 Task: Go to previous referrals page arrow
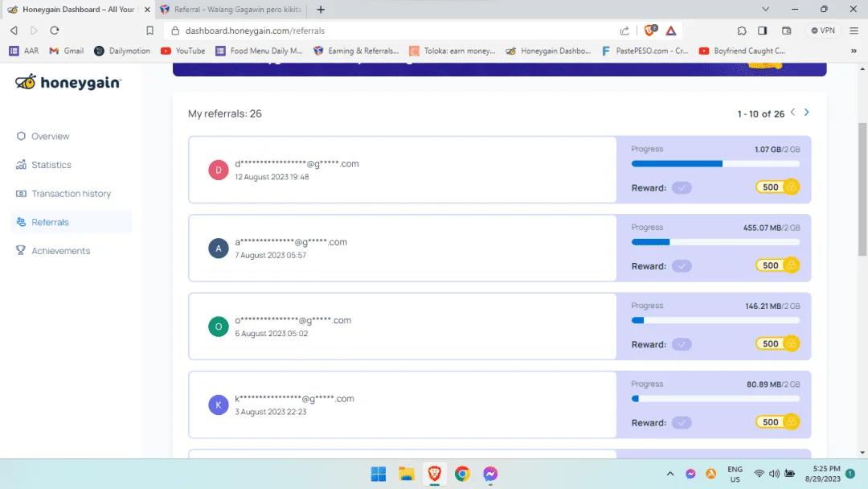pos(792,113)
